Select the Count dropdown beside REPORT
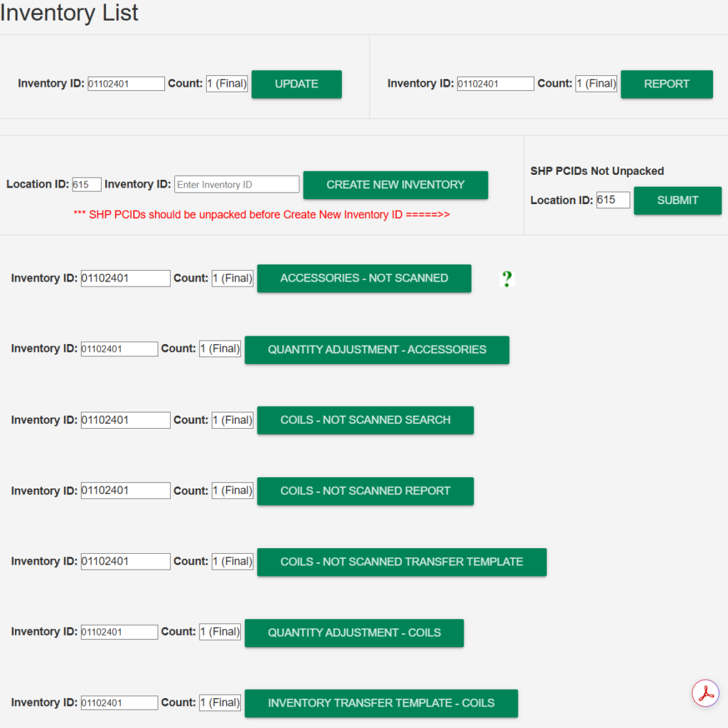 coord(596,84)
